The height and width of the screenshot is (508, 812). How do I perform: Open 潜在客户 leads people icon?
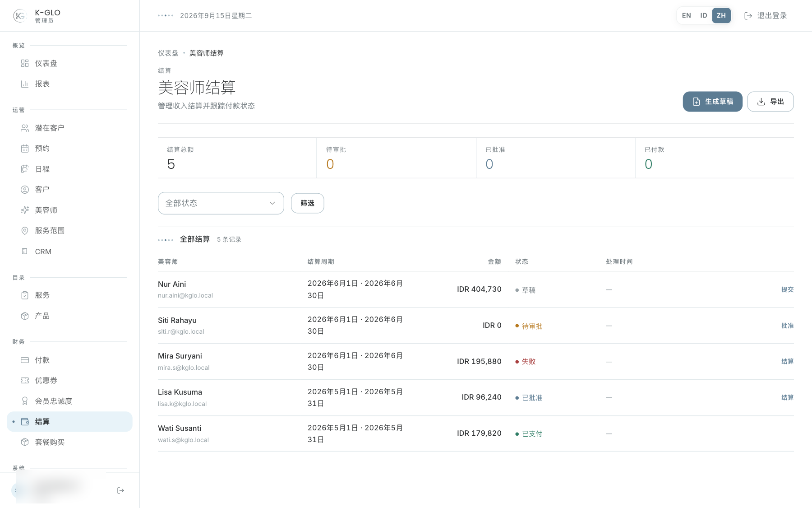pos(25,128)
